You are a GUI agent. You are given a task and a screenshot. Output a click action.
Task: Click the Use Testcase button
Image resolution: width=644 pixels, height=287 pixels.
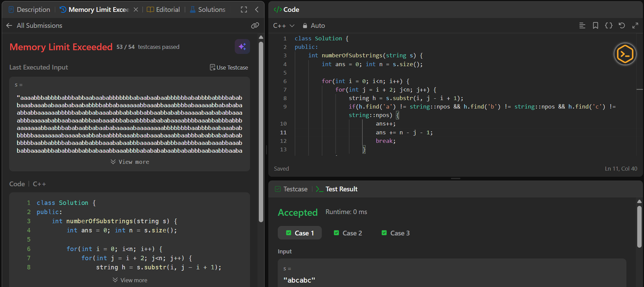pos(229,67)
